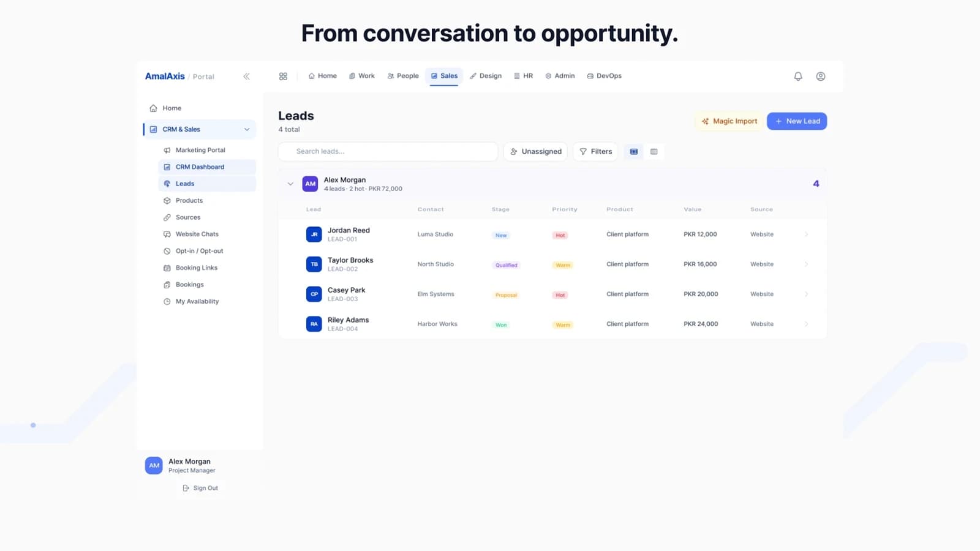
Task: Open the user profile icon
Action: 821,77
